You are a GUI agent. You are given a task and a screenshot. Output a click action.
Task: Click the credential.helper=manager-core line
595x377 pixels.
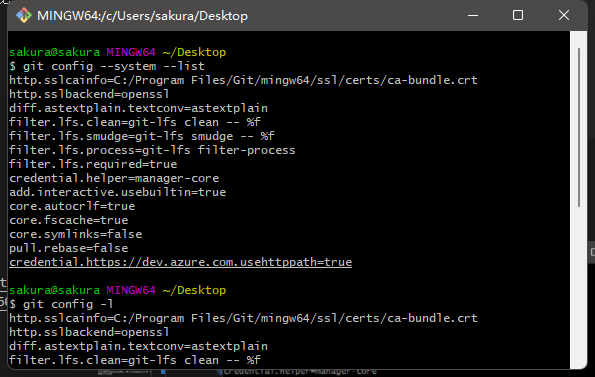click(114, 178)
